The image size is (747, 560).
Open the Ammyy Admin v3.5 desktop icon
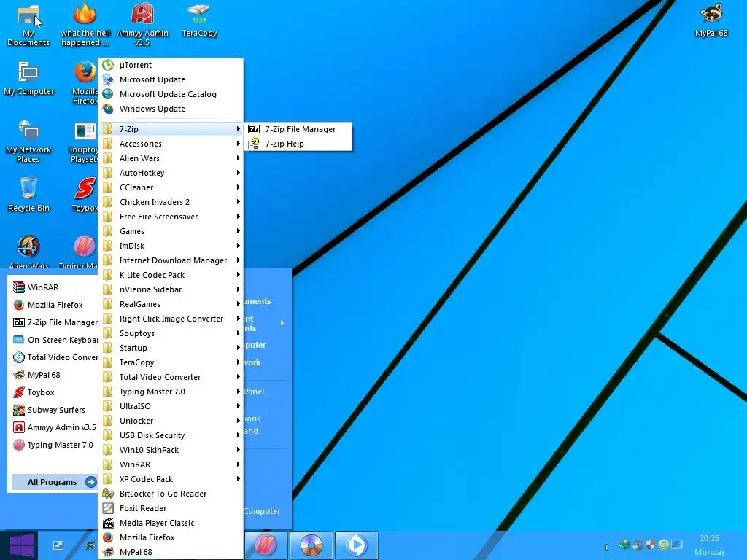click(142, 26)
